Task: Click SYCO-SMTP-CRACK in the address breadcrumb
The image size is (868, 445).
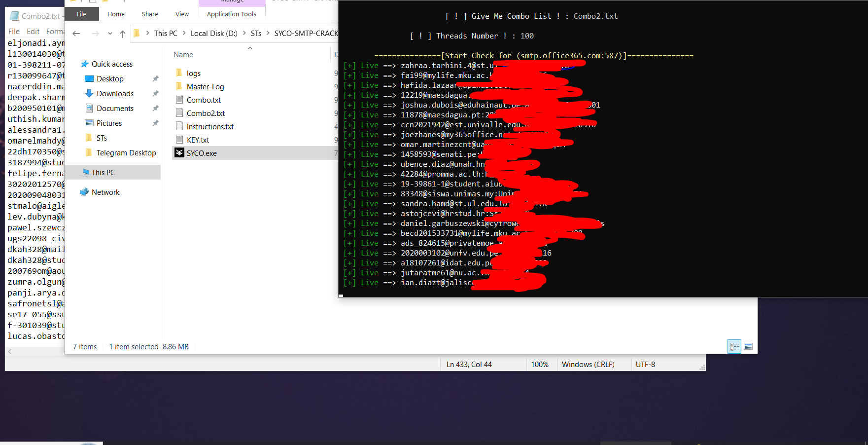Action: click(306, 33)
